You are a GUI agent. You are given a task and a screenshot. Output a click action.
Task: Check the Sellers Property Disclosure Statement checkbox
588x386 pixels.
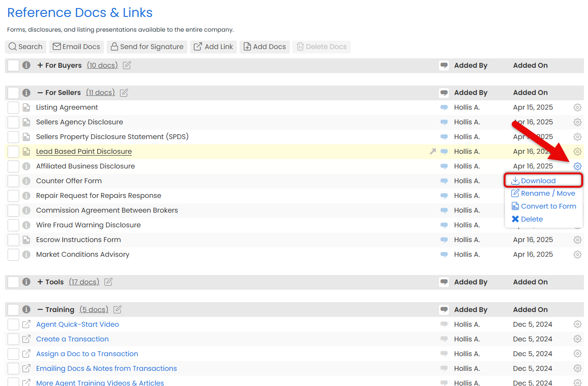click(x=13, y=137)
